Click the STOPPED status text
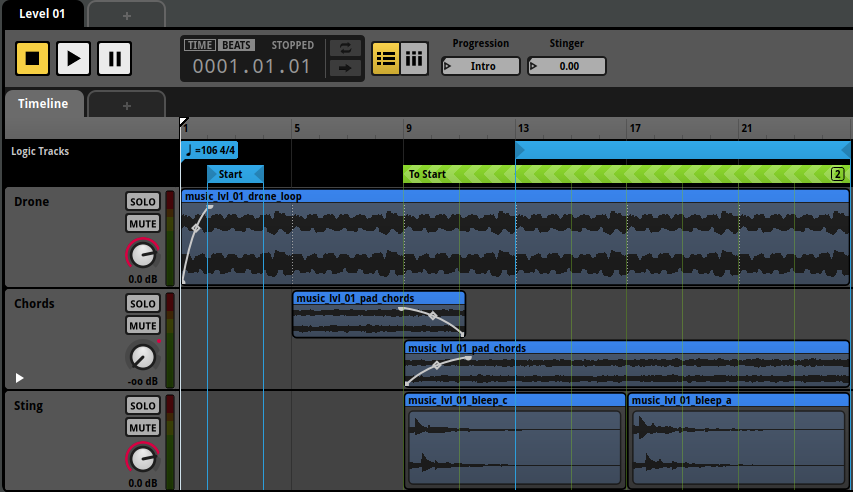The width and height of the screenshot is (853, 492). pyautogui.click(x=293, y=45)
